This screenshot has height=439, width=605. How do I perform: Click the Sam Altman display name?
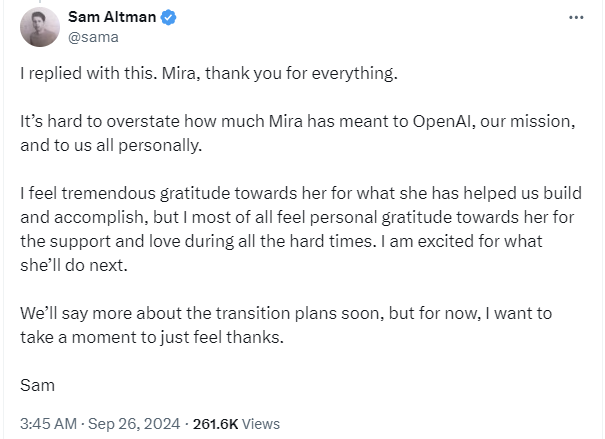coord(112,17)
